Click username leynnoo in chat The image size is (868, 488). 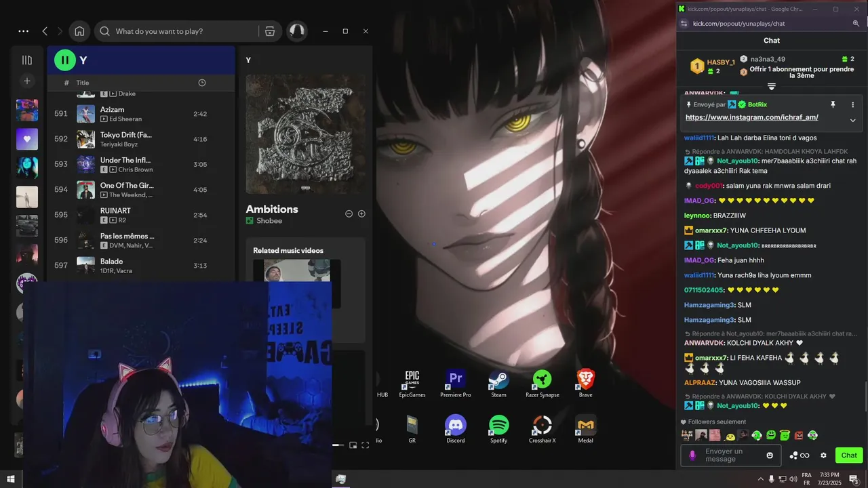point(696,216)
